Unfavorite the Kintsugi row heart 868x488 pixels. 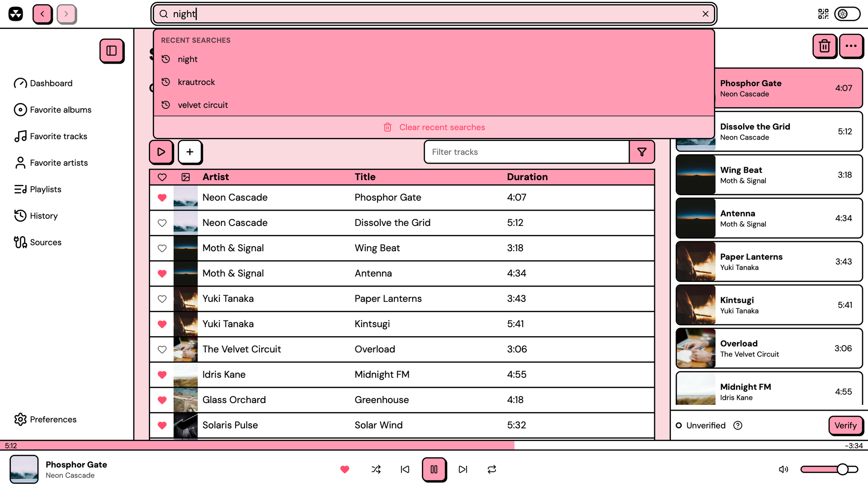tap(162, 324)
